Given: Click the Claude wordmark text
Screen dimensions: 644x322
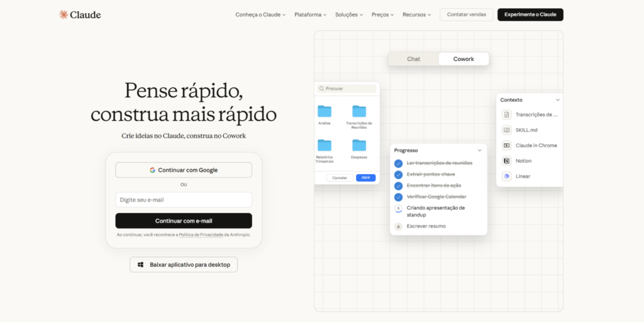Looking at the screenshot, I should click(86, 15).
